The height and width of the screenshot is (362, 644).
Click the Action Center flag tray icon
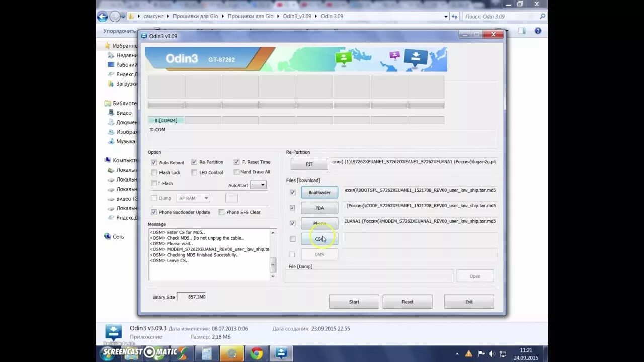pyautogui.click(x=481, y=354)
